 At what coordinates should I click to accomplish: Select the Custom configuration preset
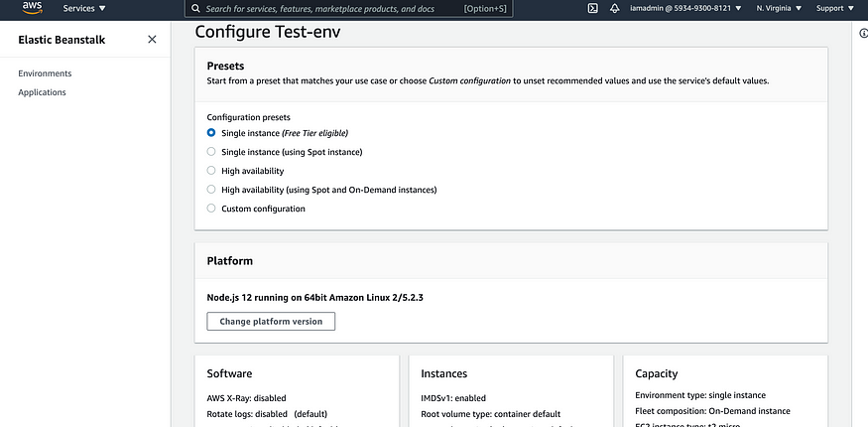(x=211, y=209)
